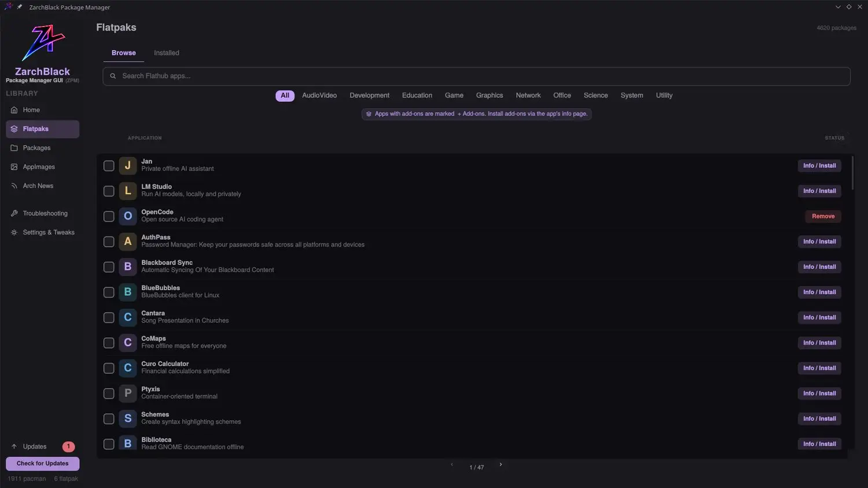This screenshot has width=868, height=488.
Task: Select the LM Studio checkbox
Action: tap(109, 191)
